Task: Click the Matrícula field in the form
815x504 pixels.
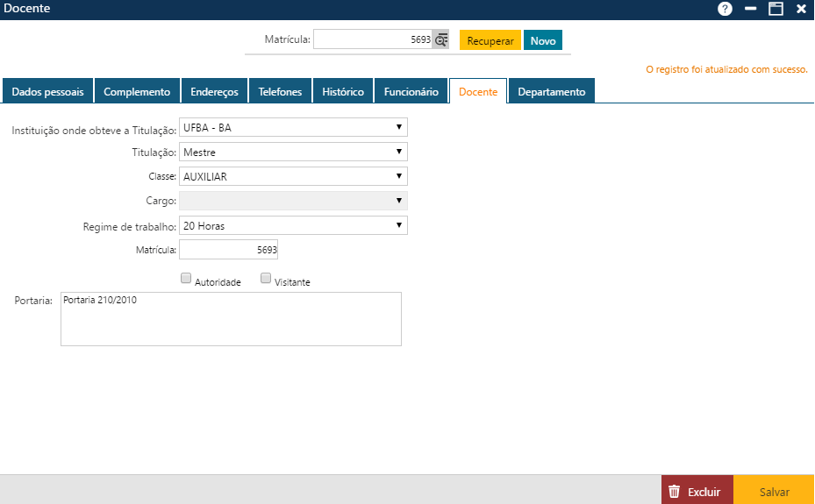Action: tap(229, 250)
